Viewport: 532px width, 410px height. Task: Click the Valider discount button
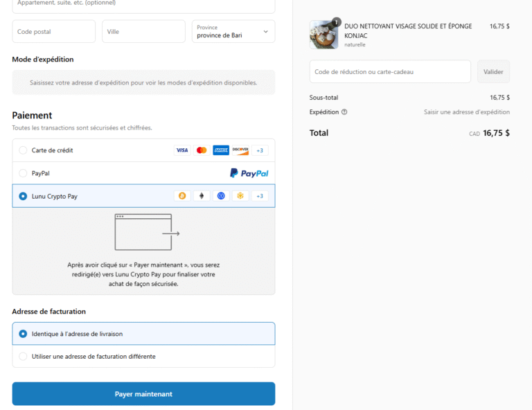pos(493,72)
